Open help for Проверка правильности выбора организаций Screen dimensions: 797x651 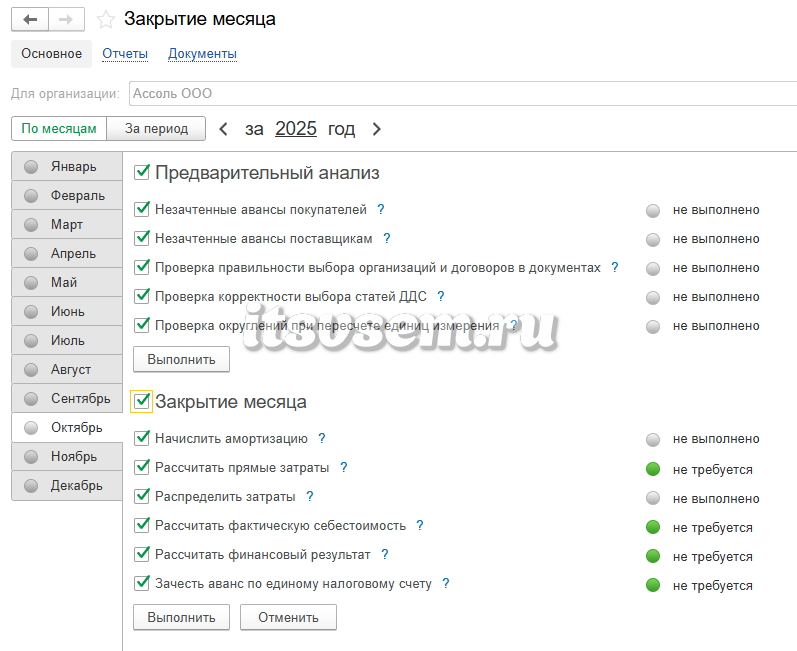[615, 267]
